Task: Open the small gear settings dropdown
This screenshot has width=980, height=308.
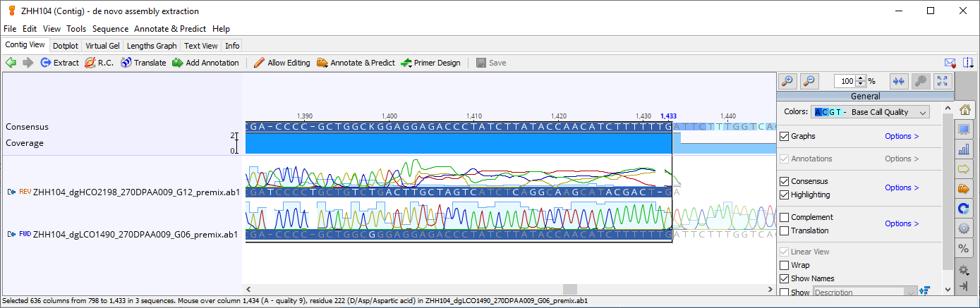Action: point(964,270)
